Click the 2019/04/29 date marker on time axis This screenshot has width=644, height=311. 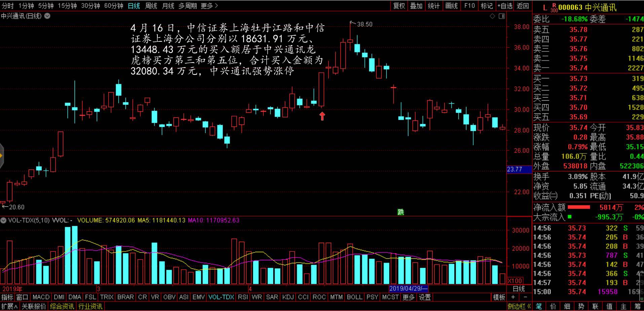(408, 289)
